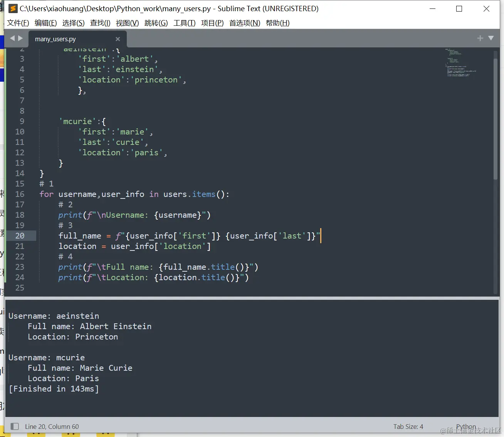Open the 编辑(E) menu
504x437 pixels.
46,23
